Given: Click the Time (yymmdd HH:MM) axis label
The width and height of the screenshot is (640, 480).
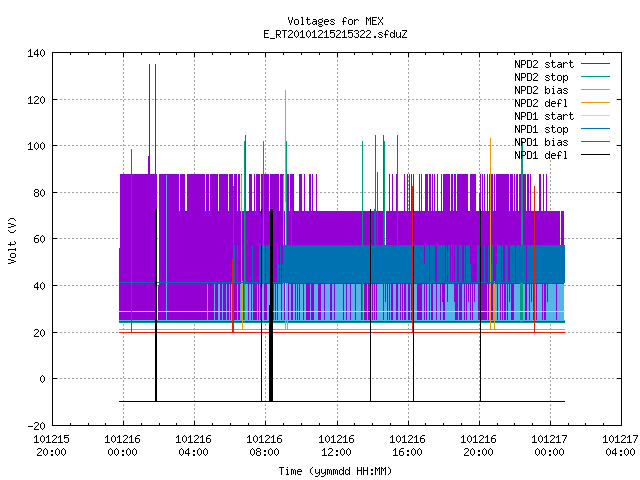Looking at the screenshot, I should click(x=335, y=471).
